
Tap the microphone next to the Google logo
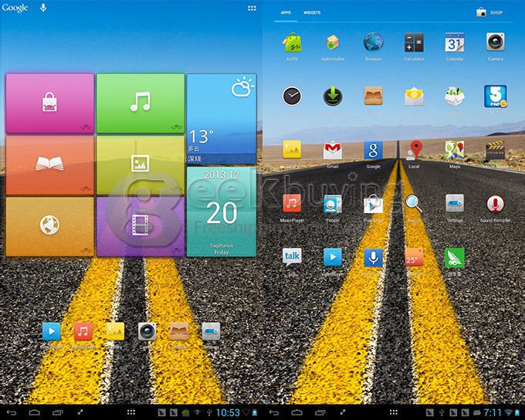point(43,8)
